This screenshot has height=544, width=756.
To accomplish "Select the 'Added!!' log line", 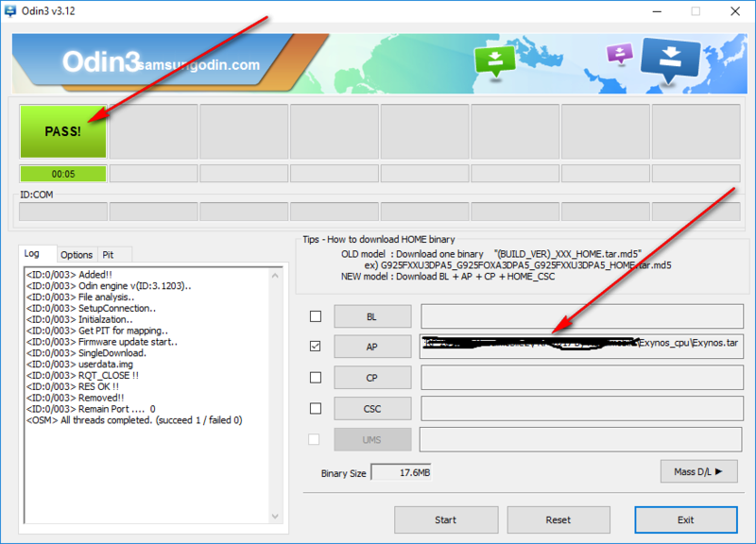I will coord(69,275).
